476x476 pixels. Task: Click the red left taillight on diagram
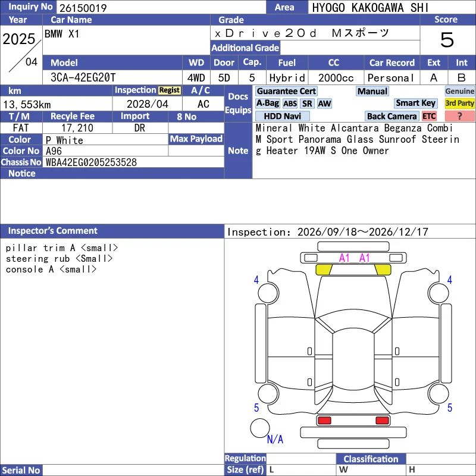pyautogui.click(x=324, y=421)
